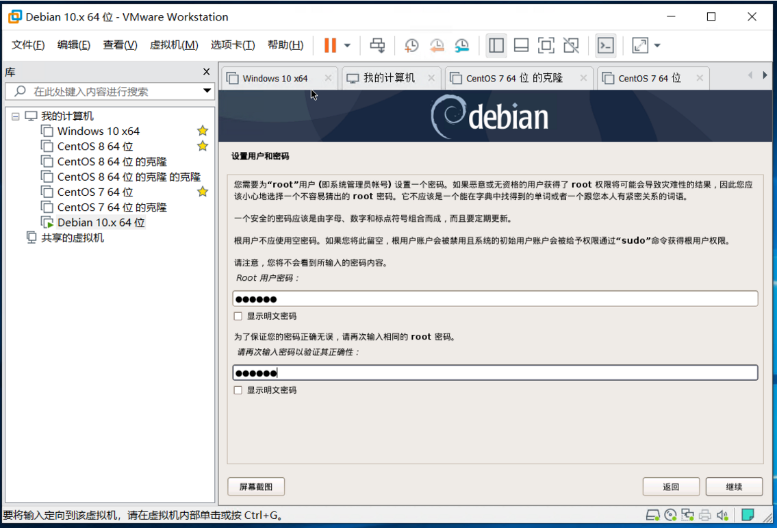Enable 显示明文密码 below the confirmation field
777x532 pixels.
(238, 390)
